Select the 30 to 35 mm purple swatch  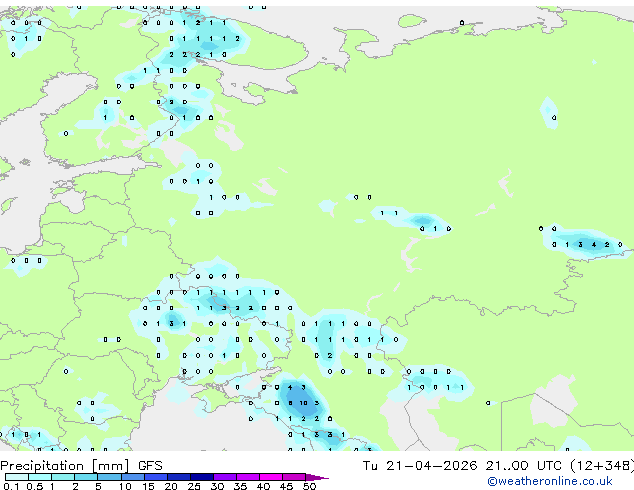[x=224, y=477]
